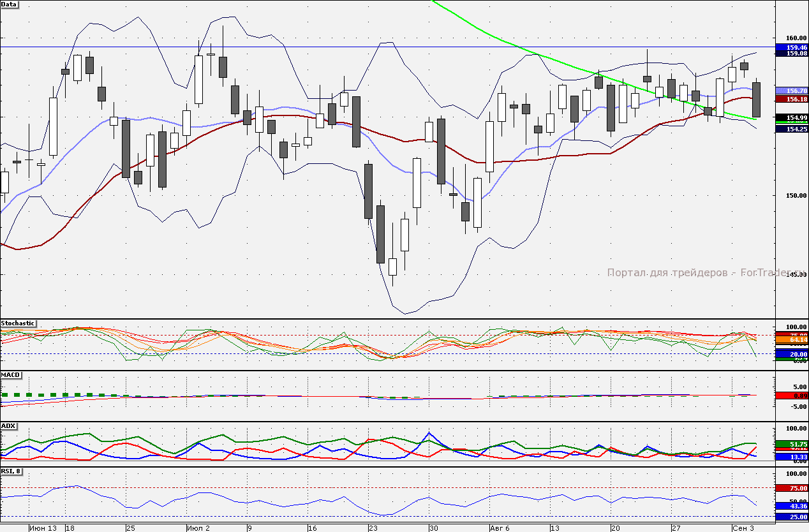Viewport: 809px width, 532px height.
Task: Click the 150.00 price axis label
Action: click(798, 195)
